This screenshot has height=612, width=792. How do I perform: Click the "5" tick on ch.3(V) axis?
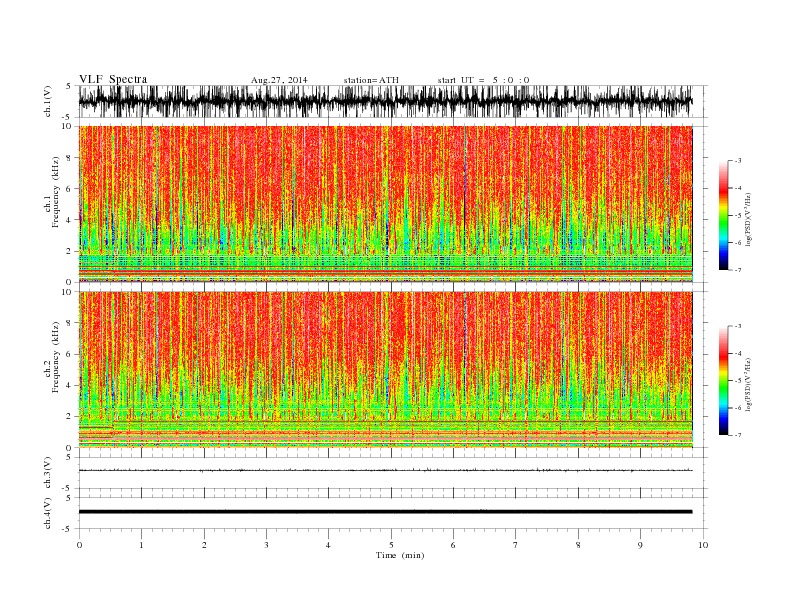click(69, 457)
